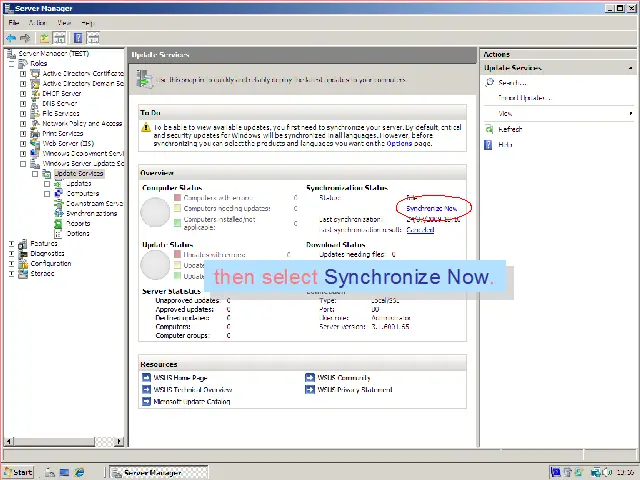Viewport: 640px width, 480px height.
Task: Open the Options page link in To Do
Action: pos(399,143)
